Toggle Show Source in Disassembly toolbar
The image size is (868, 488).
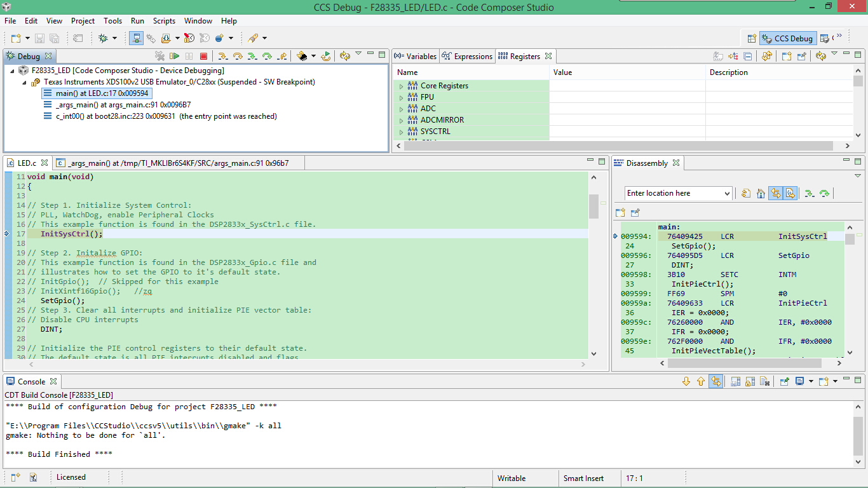click(790, 193)
